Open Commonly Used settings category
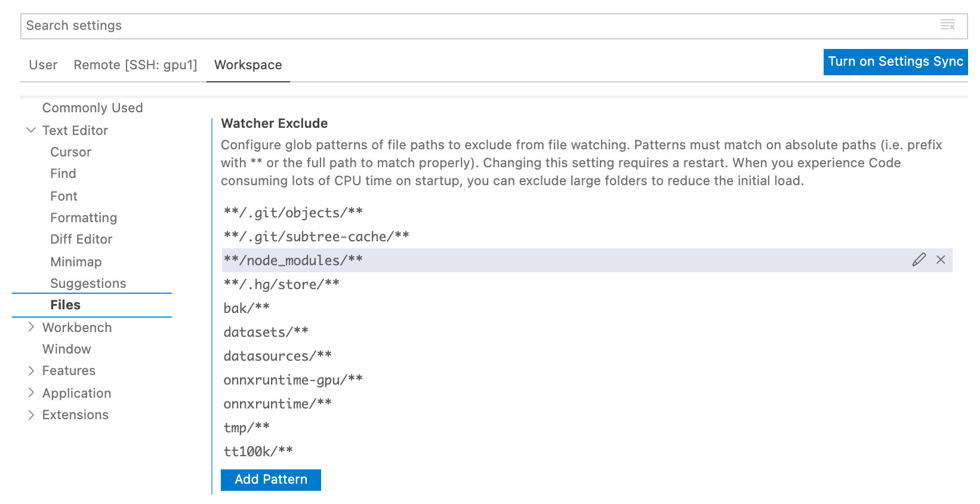This screenshot has width=980, height=504. pos(93,108)
